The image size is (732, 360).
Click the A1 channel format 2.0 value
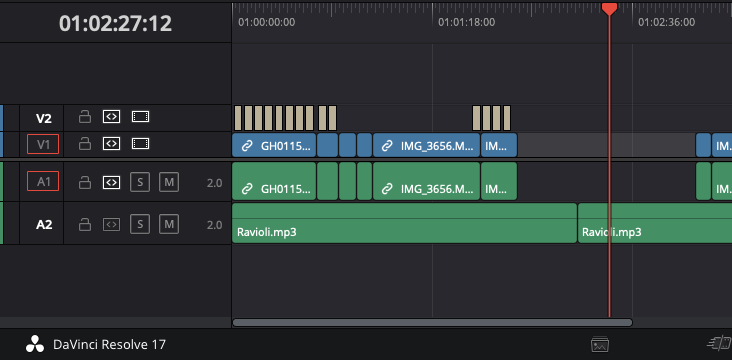click(214, 183)
